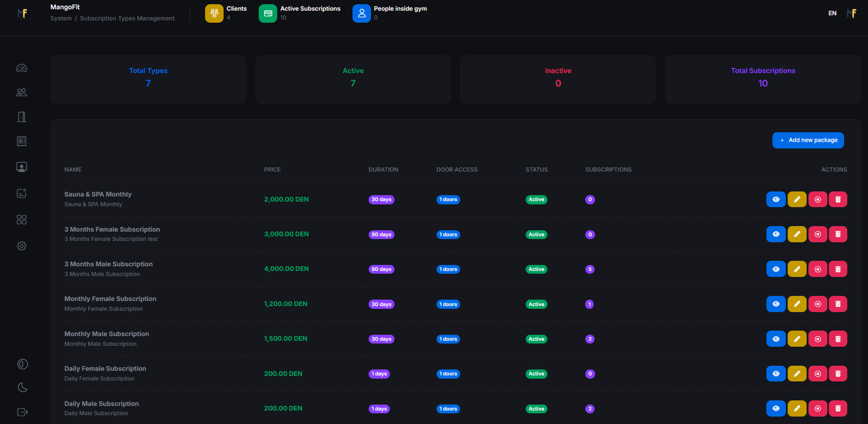This screenshot has height=424, width=868.
Task: Click the MangoFit logo at top left
Action: tap(22, 13)
